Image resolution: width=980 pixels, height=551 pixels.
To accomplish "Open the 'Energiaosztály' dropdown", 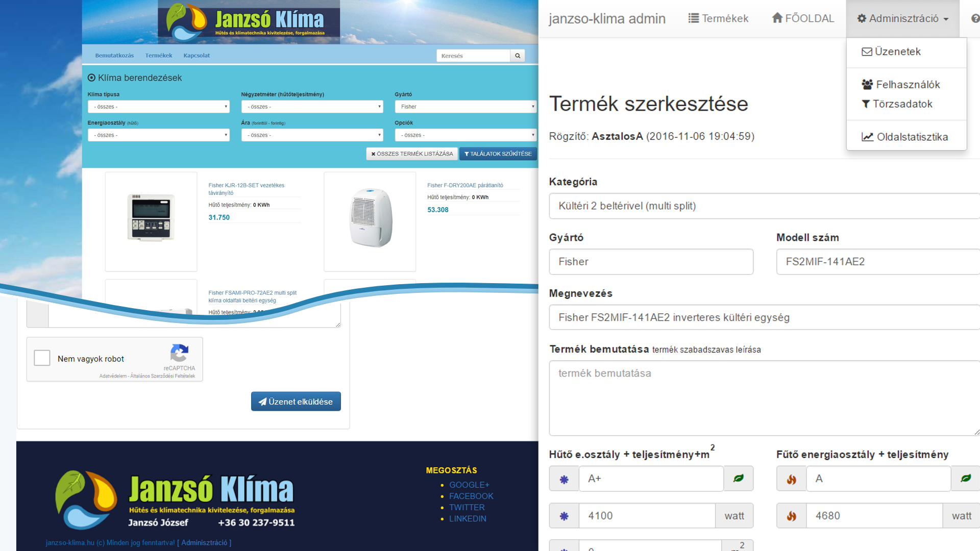I will click(x=159, y=135).
